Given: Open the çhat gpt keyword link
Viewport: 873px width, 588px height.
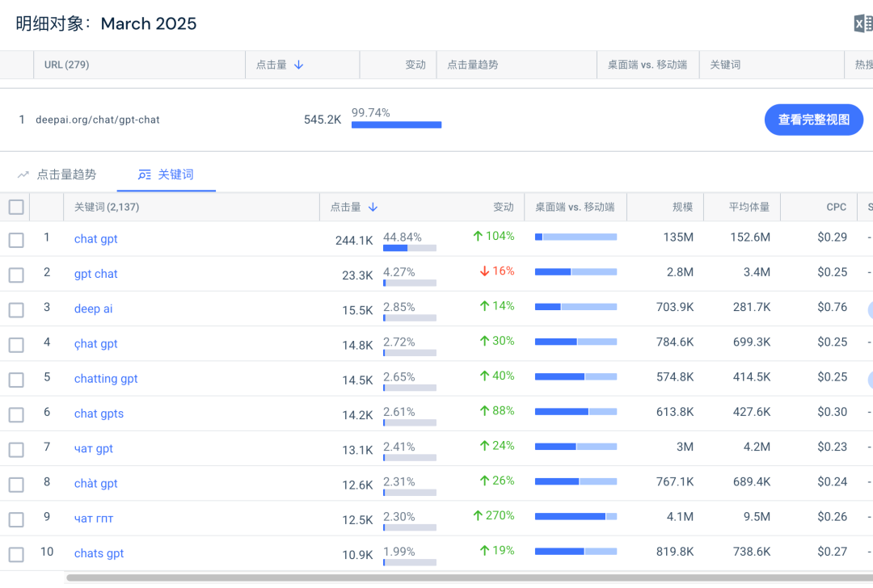Looking at the screenshot, I should [x=95, y=344].
